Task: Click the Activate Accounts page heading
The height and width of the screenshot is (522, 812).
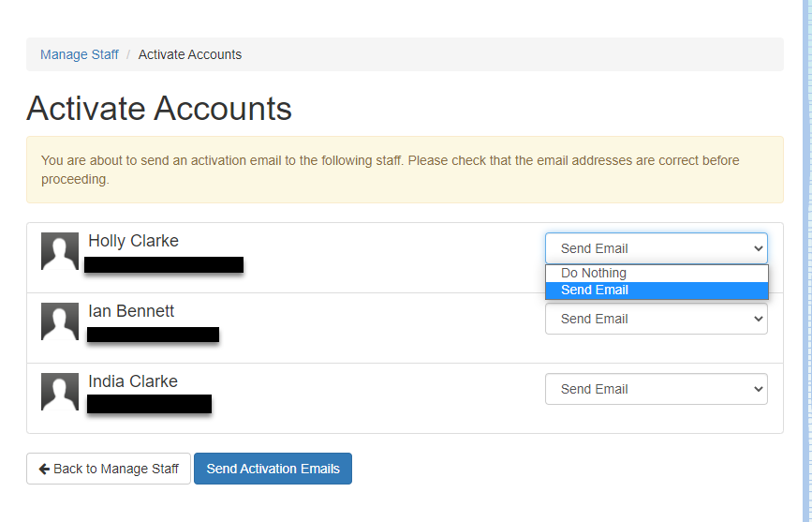Action: pyautogui.click(x=159, y=109)
